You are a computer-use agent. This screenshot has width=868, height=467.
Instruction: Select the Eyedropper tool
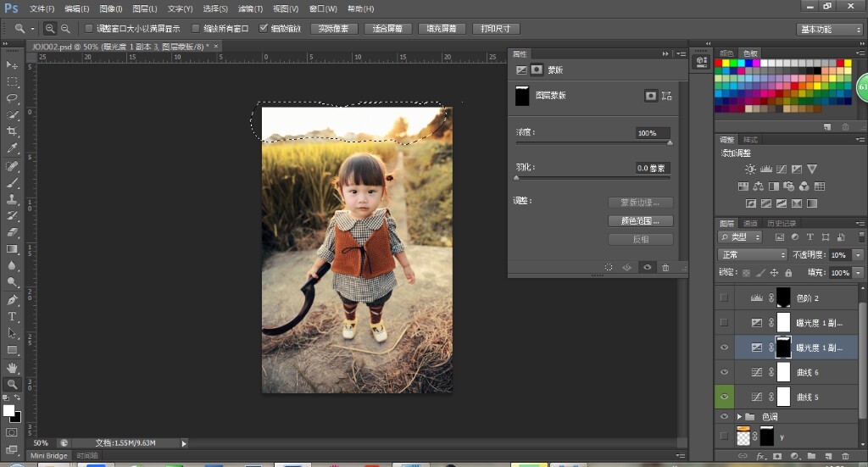(12, 148)
